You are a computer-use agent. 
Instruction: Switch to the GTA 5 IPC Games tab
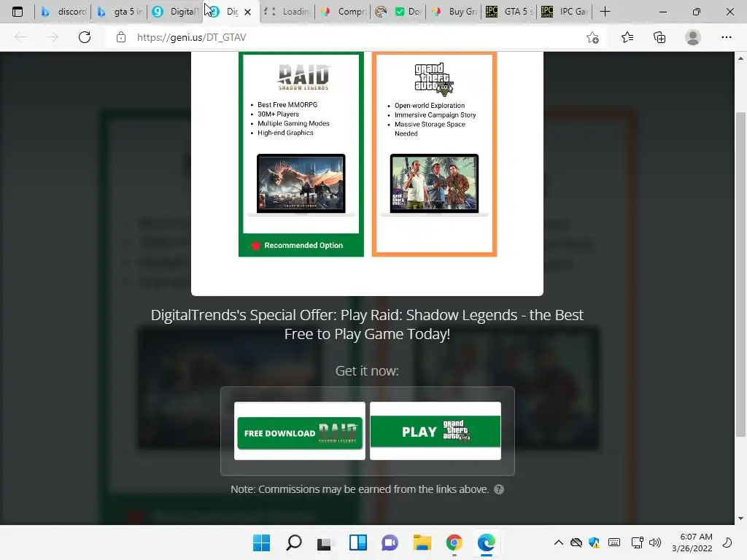[509, 12]
